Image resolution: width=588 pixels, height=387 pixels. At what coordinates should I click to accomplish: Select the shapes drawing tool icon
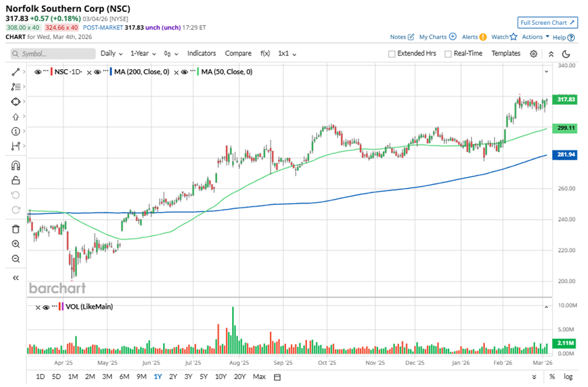pos(16,102)
